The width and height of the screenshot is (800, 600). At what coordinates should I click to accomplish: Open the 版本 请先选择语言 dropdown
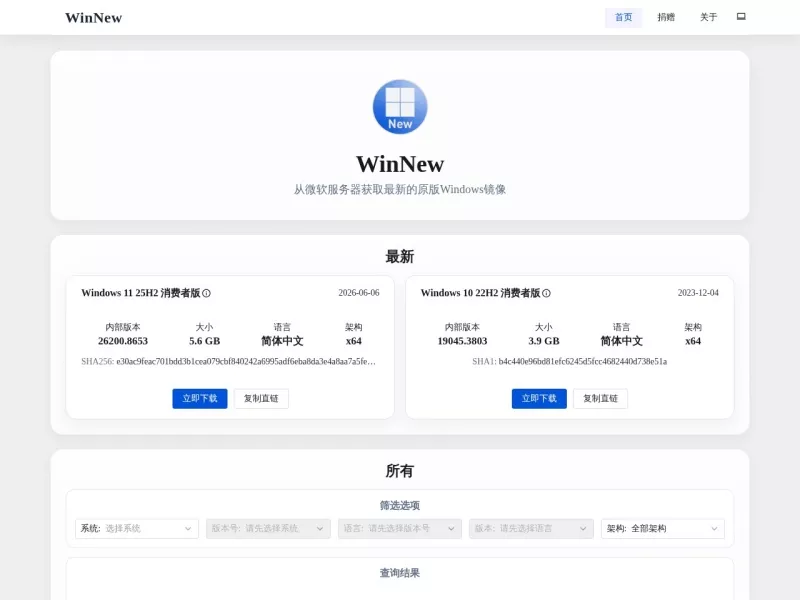pos(531,529)
